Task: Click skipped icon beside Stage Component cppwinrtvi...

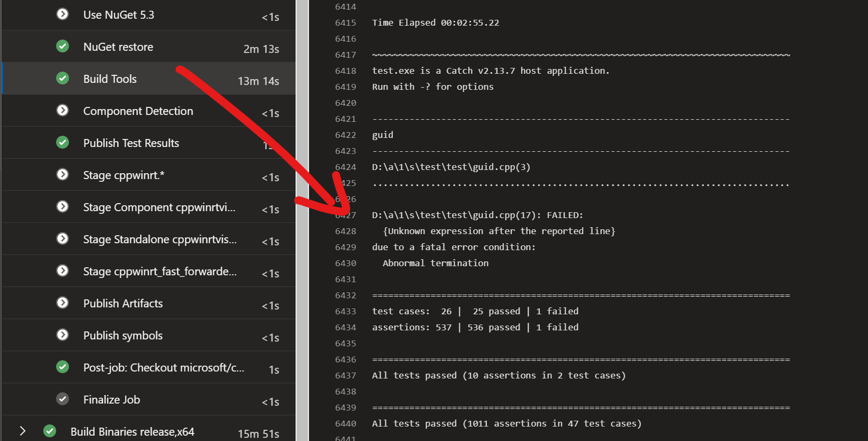Action: 63,206
